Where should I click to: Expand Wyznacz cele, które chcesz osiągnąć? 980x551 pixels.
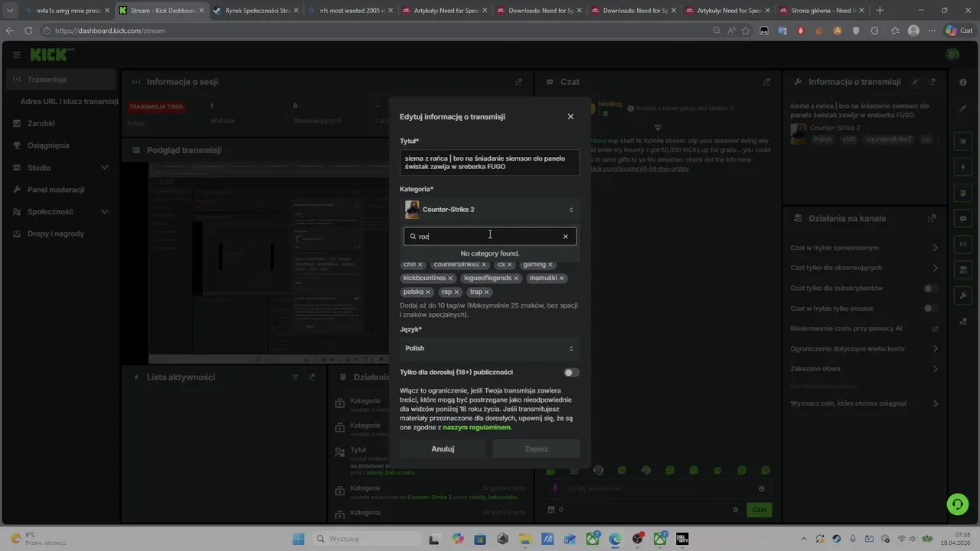point(864,403)
